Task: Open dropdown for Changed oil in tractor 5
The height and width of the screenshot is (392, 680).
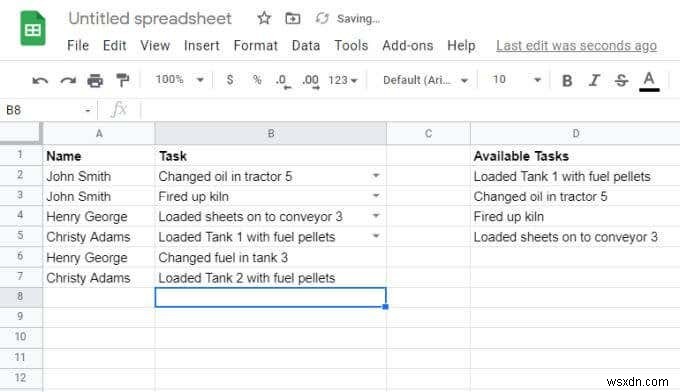Action: click(x=376, y=176)
